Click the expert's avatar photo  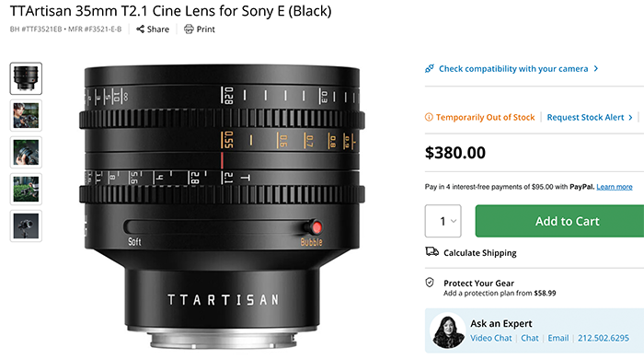pos(448,330)
